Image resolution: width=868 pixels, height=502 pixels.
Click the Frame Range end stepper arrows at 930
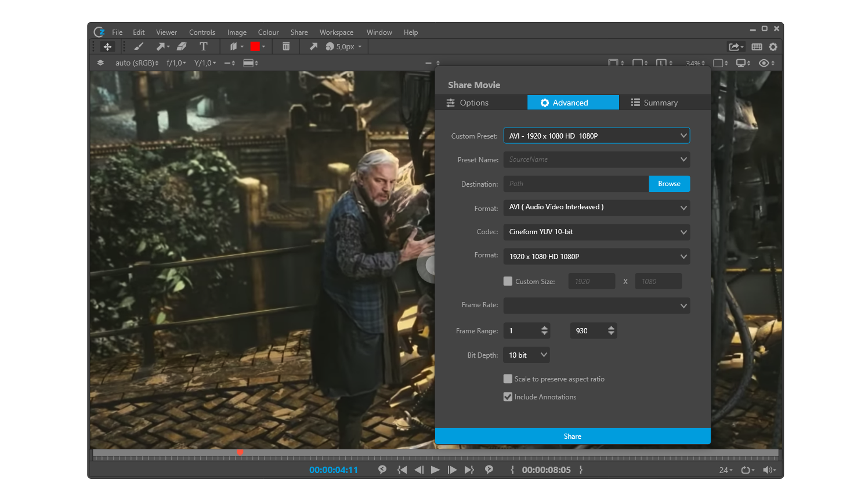[611, 330]
